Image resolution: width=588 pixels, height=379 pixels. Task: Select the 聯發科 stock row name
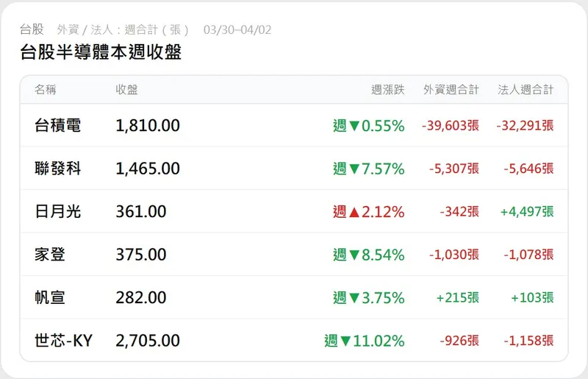tap(57, 169)
